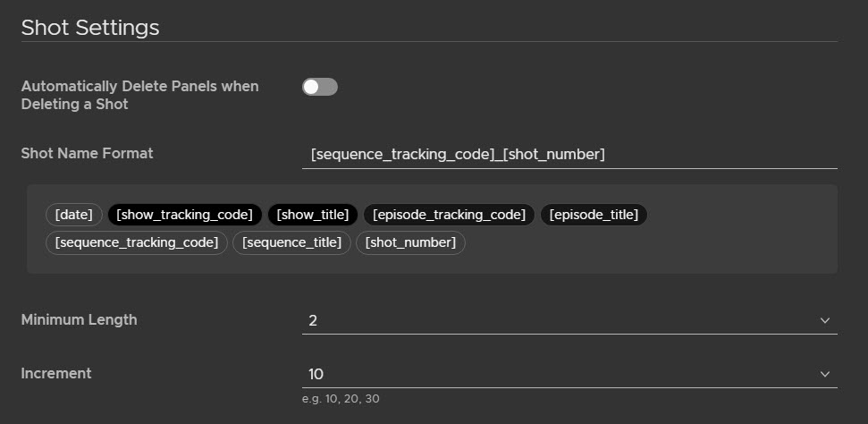Screen dimensions: 868x424
Task: Click the Shot Name Format label
Action: (87, 153)
